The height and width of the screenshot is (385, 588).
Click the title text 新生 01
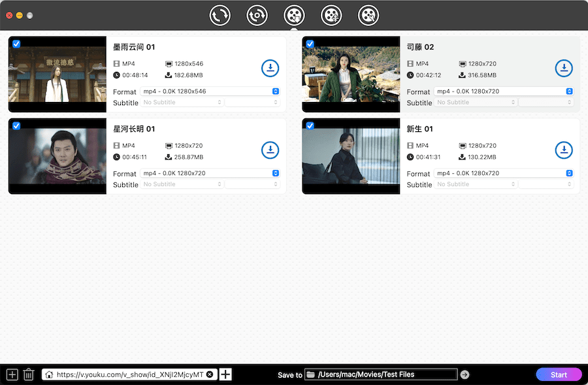coord(419,129)
